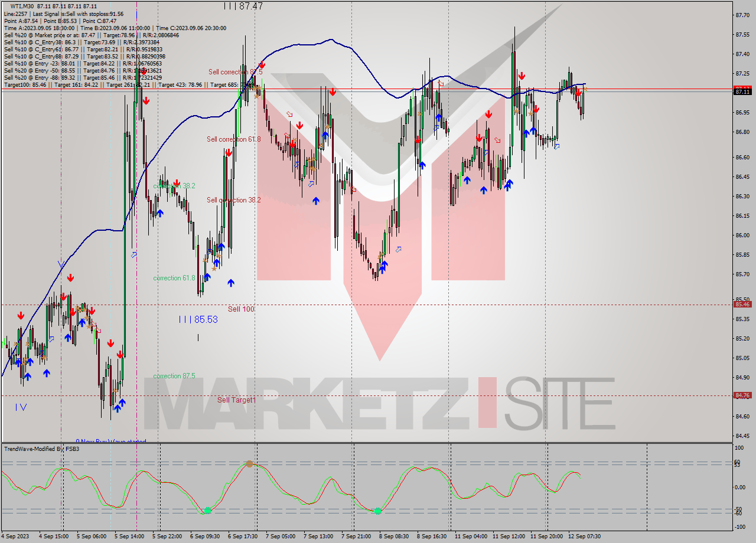Select the red 84.76 price level tag
The width and height of the screenshot is (756, 543).
click(x=742, y=395)
